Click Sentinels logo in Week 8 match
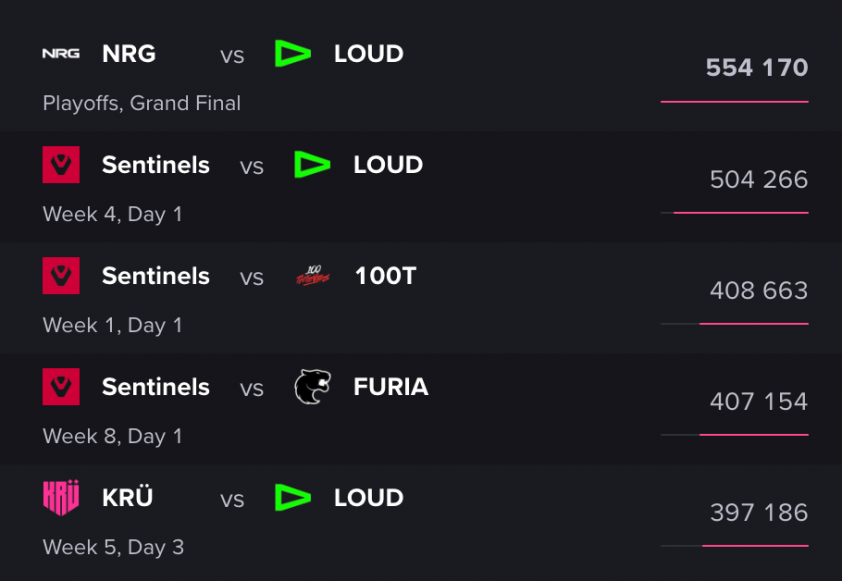Image resolution: width=842 pixels, height=581 pixels. 61,387
